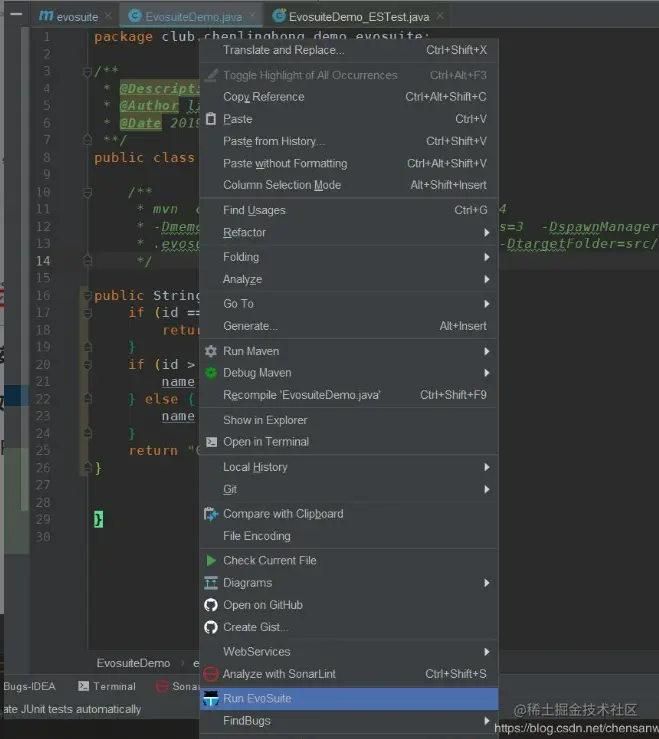
Task: Switch to the EvosuiteDemo.java tab
Action: (193, 17)
